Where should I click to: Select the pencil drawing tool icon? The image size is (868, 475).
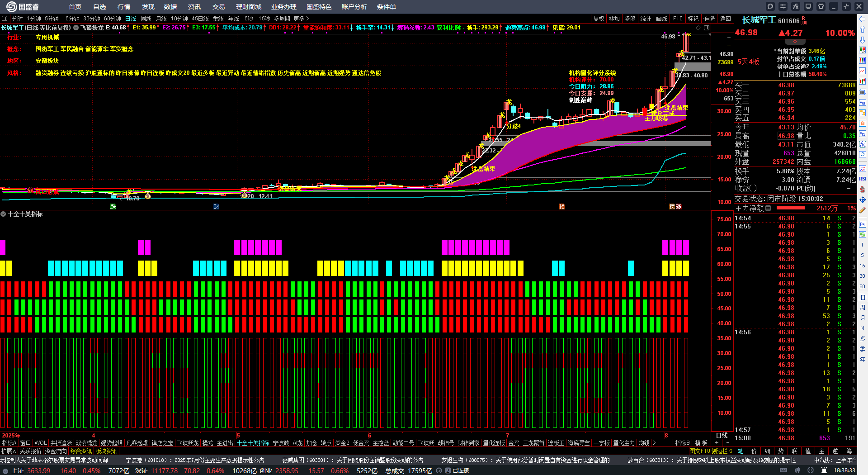863,210
